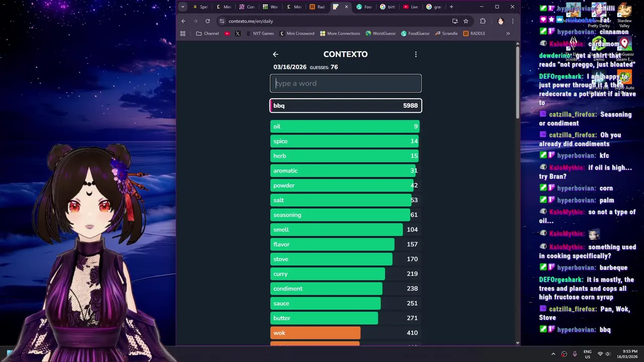Viewport: 644px width, 362px height.
Task: Open the apps grid in bookmarks bar
Action: point(183,34)
